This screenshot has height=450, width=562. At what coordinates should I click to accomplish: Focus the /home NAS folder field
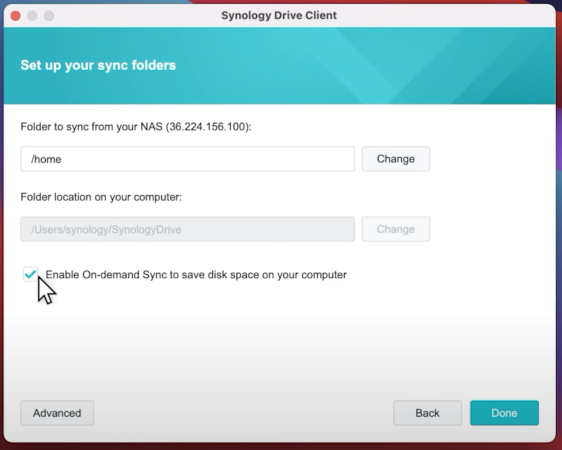coord(187,159)
